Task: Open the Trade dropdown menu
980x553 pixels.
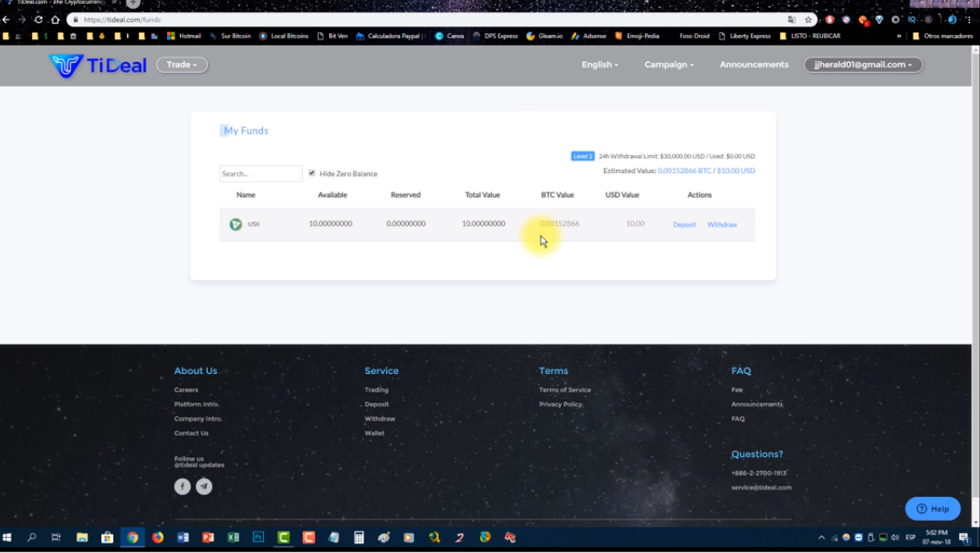Action: [182, 64]
